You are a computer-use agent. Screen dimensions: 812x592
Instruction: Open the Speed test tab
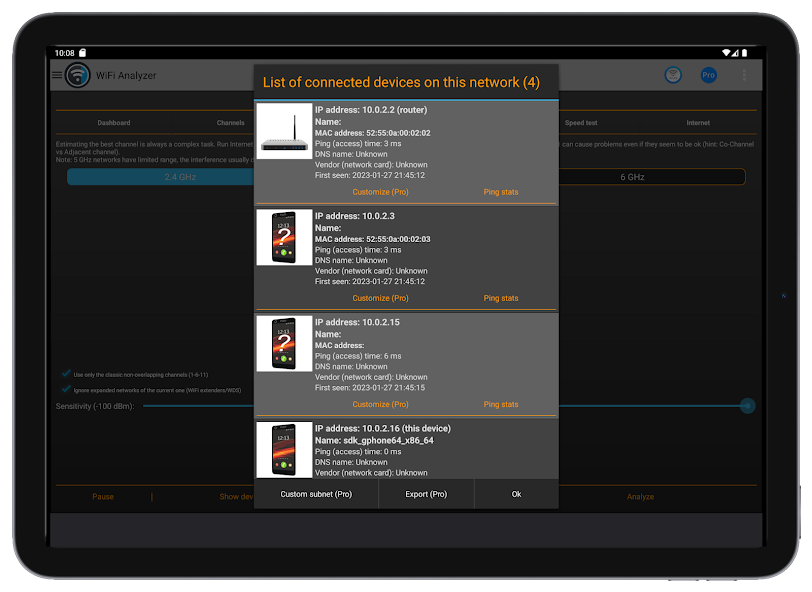click(x=581, y=123)
